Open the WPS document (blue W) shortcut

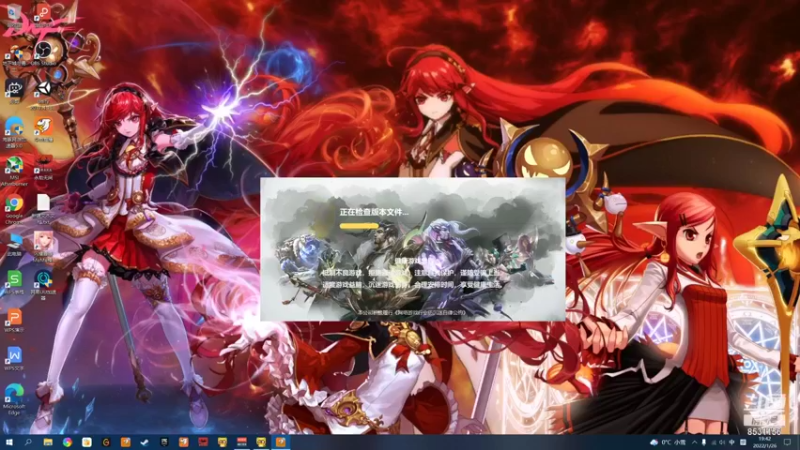[x=14, y=358]
